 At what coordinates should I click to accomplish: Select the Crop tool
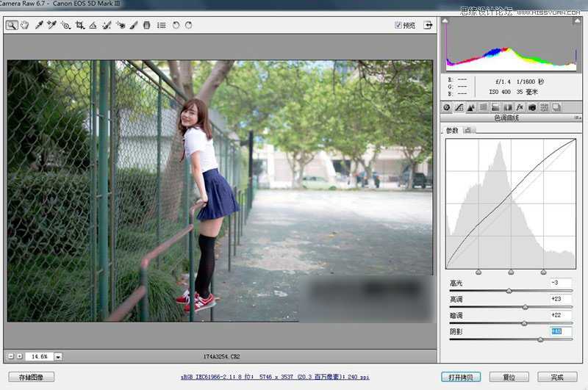point(79,25)
